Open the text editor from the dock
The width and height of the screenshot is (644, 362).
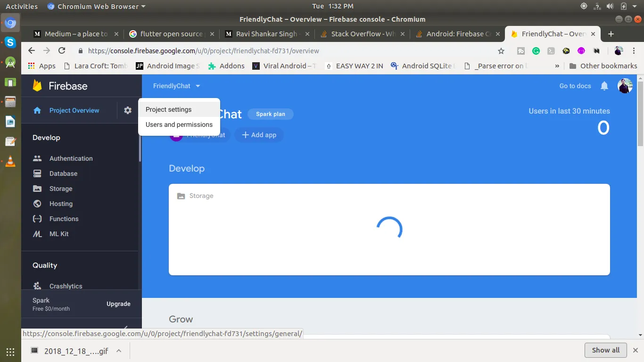pyautogui.click(x=10, y=141)
